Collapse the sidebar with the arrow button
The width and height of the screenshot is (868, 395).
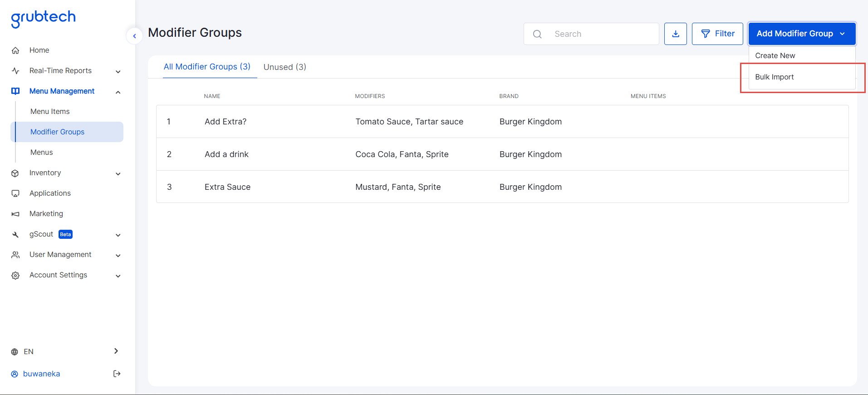point(134,36)
